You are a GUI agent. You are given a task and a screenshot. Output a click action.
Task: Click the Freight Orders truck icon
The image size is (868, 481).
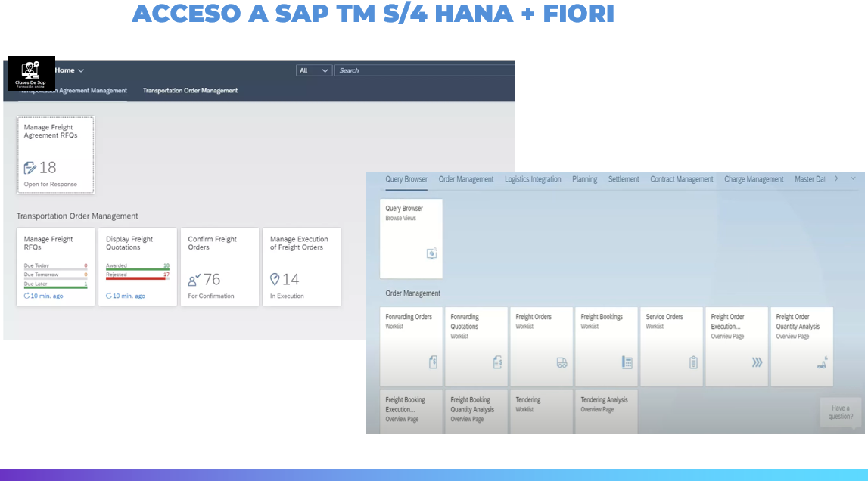(562, 362)
